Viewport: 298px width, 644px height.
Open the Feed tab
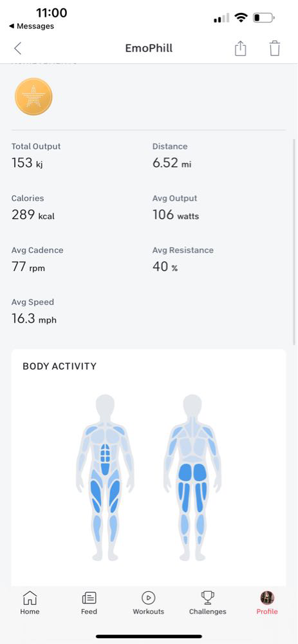coord(89,603)
